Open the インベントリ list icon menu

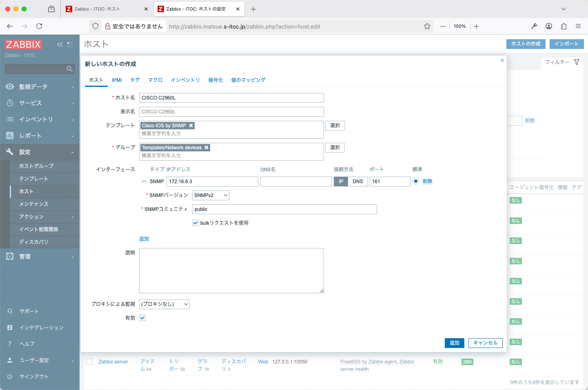[10, 119]
